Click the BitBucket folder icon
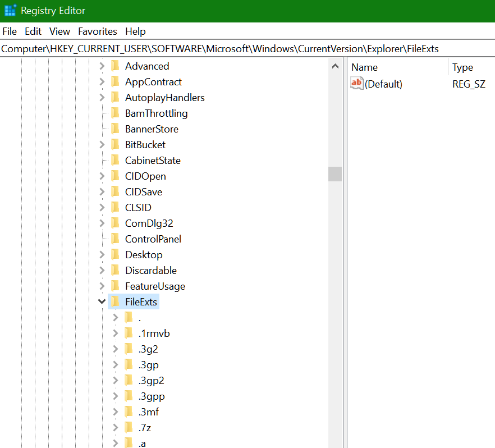 coord(115,145)
